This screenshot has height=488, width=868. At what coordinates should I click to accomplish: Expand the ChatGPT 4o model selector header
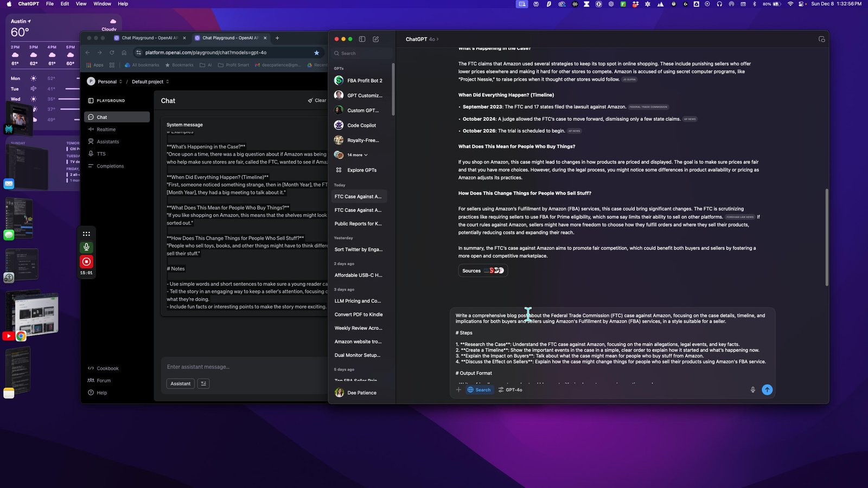422,39
